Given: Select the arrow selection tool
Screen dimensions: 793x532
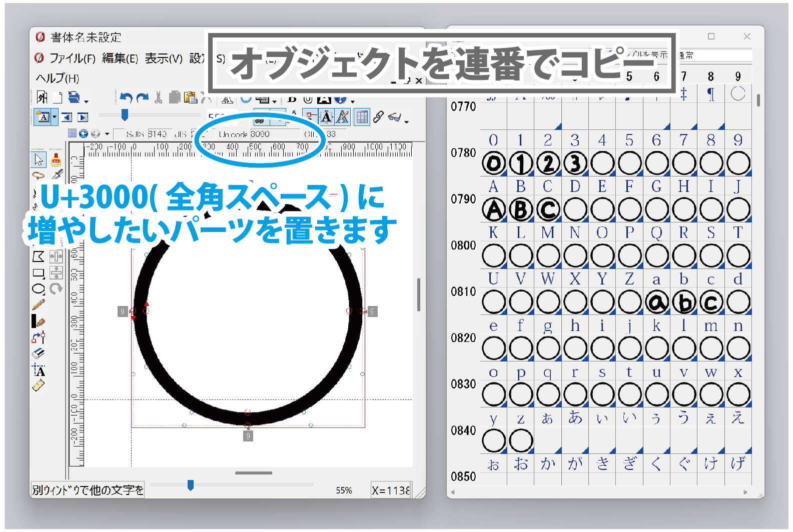Looking at the screenshot, I should click(x=39, y=159).
